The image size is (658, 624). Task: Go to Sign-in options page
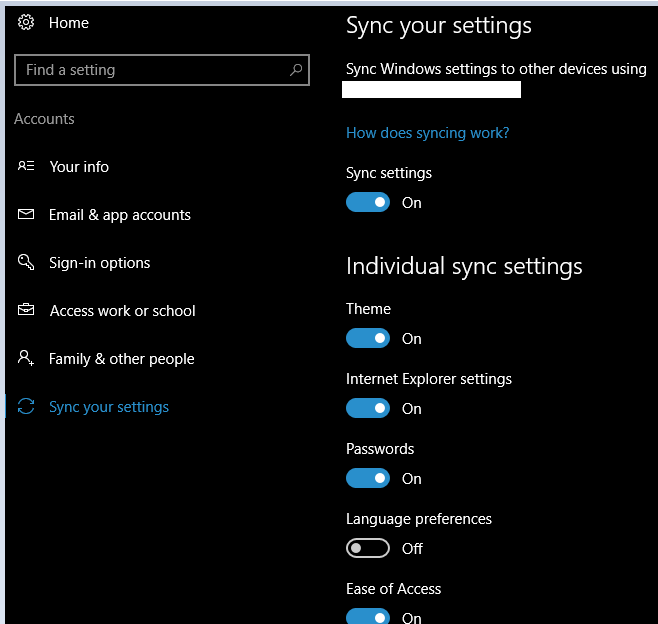99,263
